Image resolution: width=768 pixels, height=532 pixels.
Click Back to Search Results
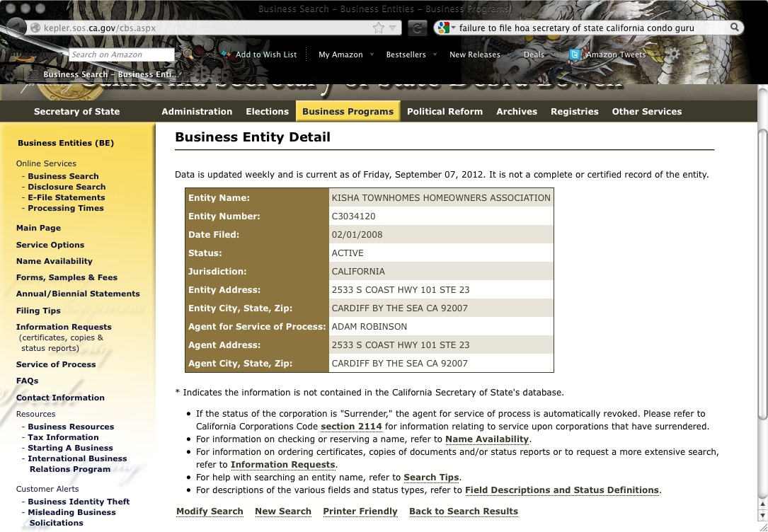(464, 511)
